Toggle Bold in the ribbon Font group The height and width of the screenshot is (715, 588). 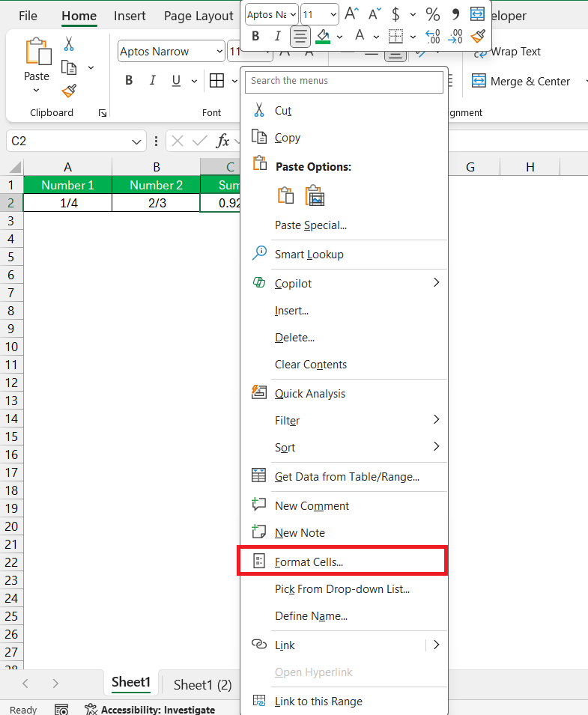click(x=129, y=81)
